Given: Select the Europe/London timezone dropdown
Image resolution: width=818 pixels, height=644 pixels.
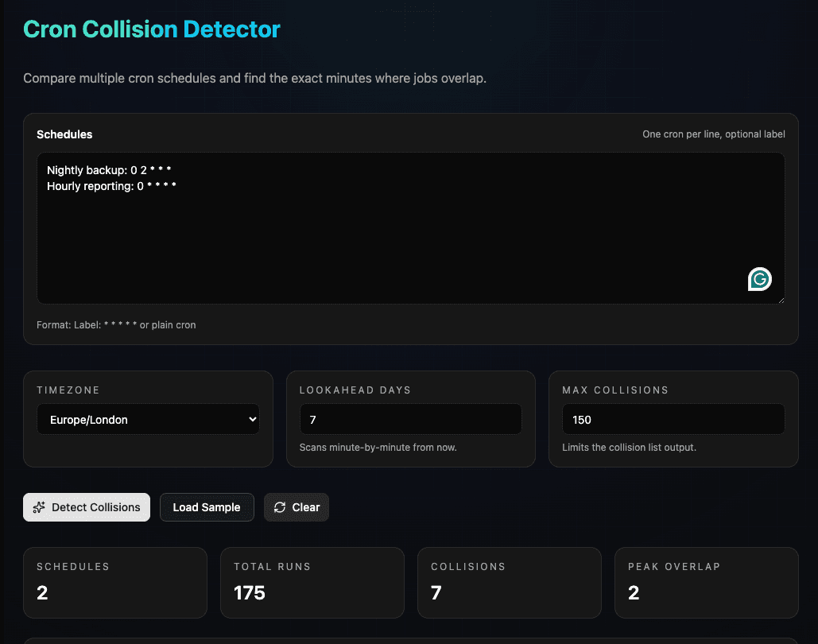Looking at the screenshot, I should (148, 419).
